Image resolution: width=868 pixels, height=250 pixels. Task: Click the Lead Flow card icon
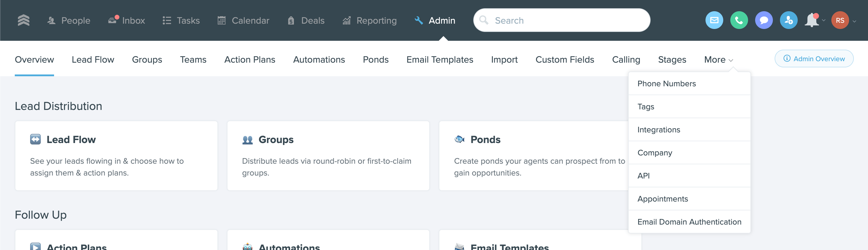point(35,139)
